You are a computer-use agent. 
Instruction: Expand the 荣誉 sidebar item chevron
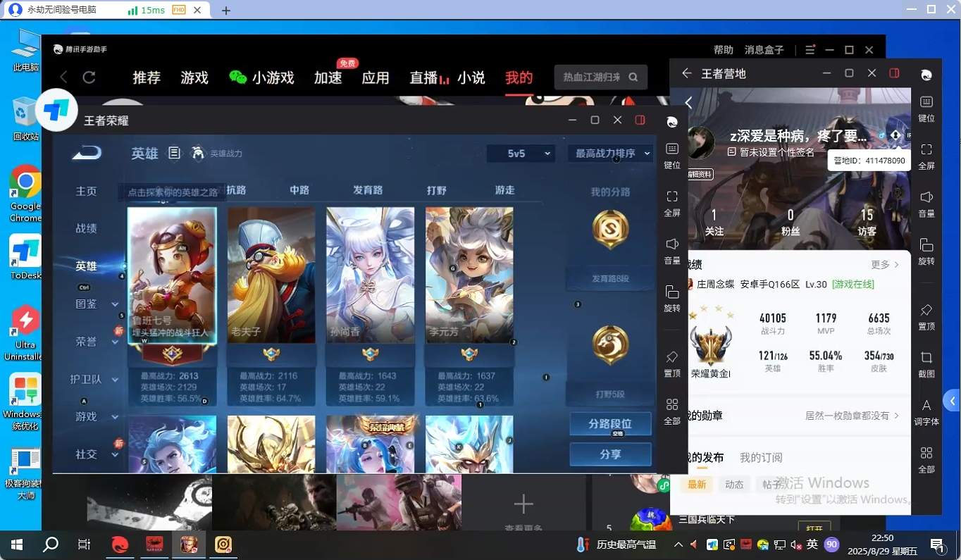click(115, 342)
